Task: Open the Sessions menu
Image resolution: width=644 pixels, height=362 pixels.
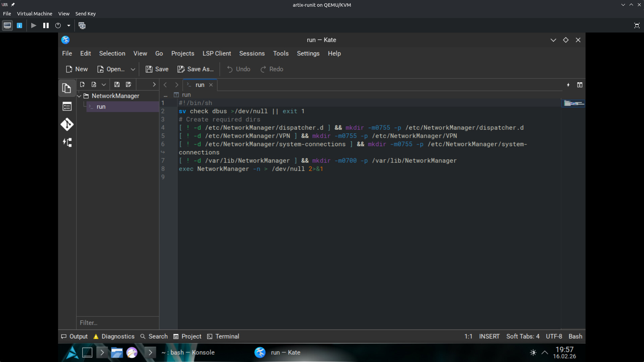Action: 252,54
